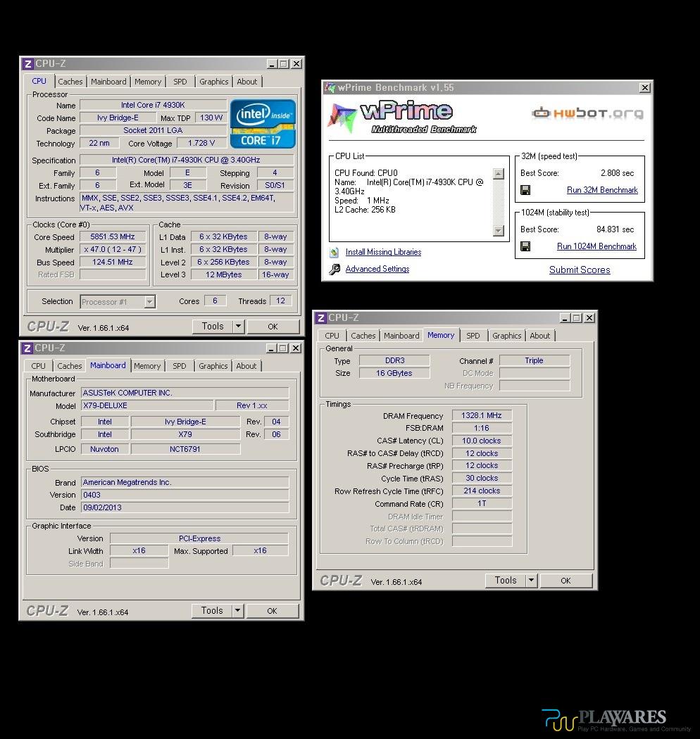Open the Processor #1 selection dropdown
The image size is (700, 739).
point(149,302)
